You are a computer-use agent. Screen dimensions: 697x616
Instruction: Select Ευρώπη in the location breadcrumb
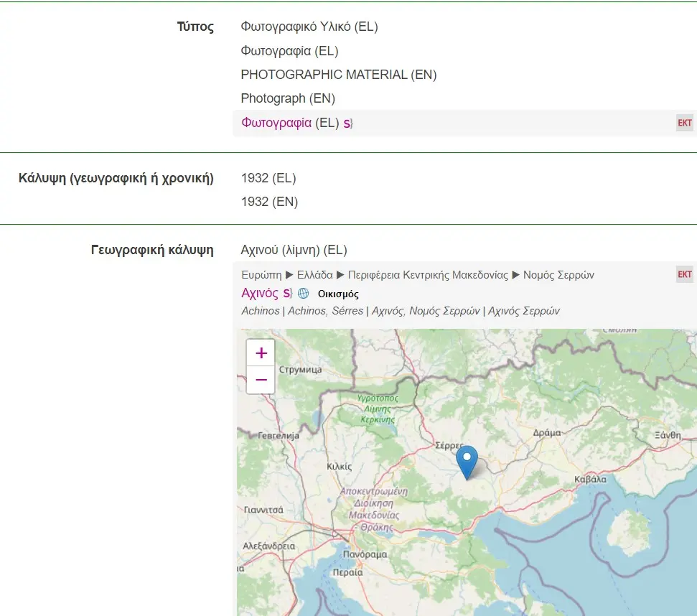(x=261, y=275)
